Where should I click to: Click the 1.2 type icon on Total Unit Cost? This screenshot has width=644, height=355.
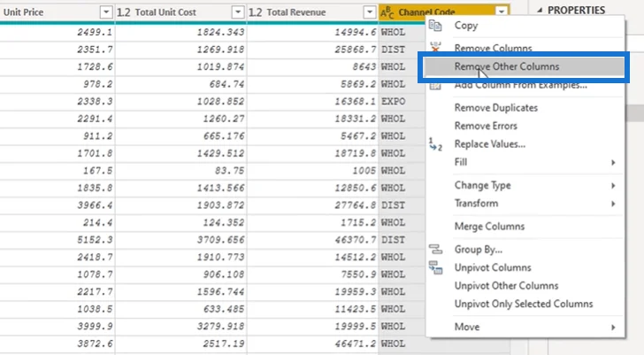click(x=123, y=12)
